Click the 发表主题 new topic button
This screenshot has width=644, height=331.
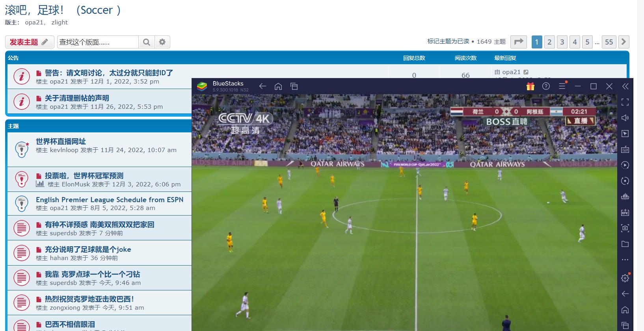30,42
